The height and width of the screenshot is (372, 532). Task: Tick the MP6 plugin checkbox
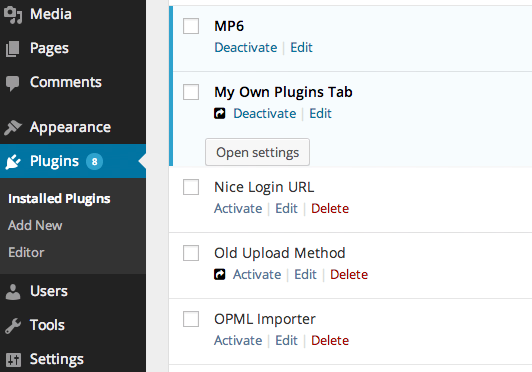(x=191, y=26)
